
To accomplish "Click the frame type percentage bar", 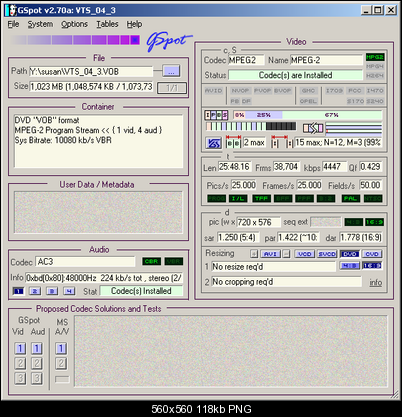I will point(307,115).
